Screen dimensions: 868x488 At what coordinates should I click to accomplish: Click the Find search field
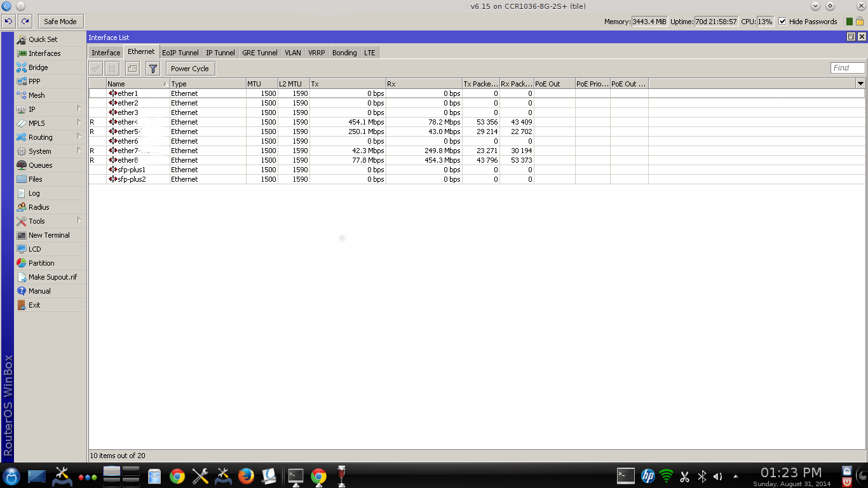point(848,68)
